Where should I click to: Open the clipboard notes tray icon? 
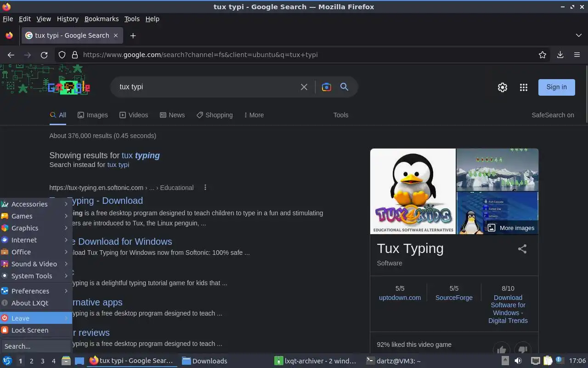pyautogui.click(x=548, y=361)
